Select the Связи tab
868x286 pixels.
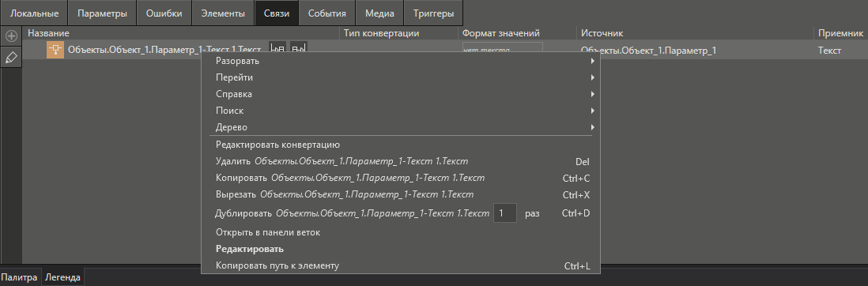[x=277, y=13]
